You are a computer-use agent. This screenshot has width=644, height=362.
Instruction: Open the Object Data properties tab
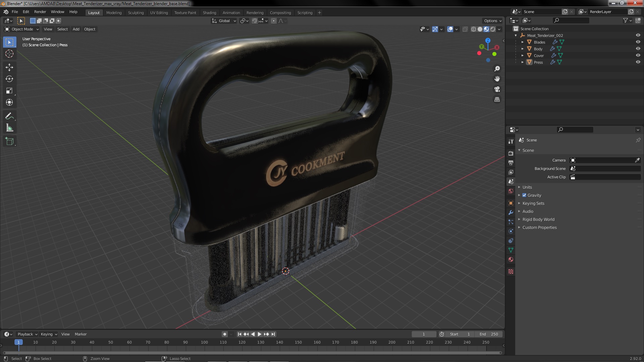click(x=511, y=250)
